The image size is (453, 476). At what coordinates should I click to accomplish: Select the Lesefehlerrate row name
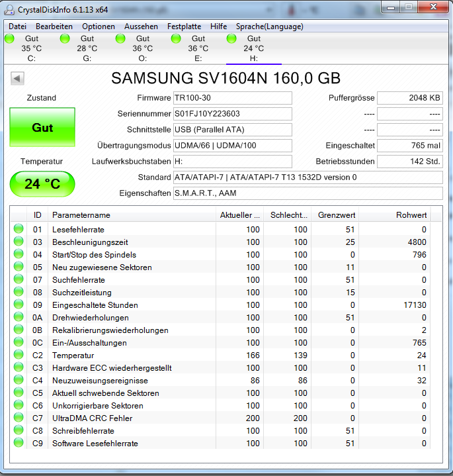78,230
